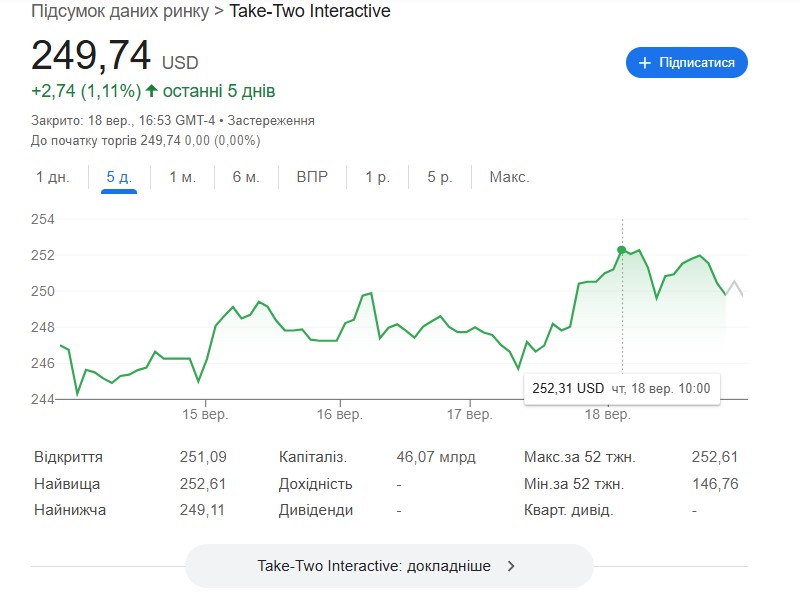Switch the chart to '1 м.' range
The height and width of the screenshot is (600, 800).
point(182,177)
